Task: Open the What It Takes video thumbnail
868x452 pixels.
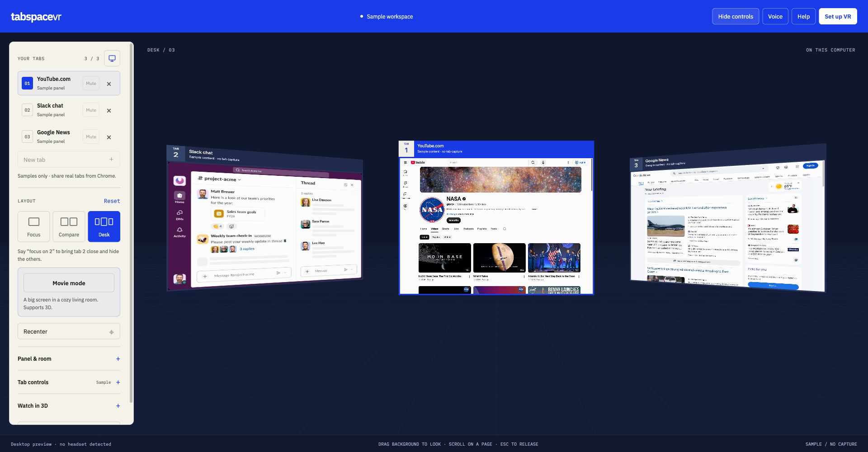Action: pyautogui.click(x=500, y=258)
